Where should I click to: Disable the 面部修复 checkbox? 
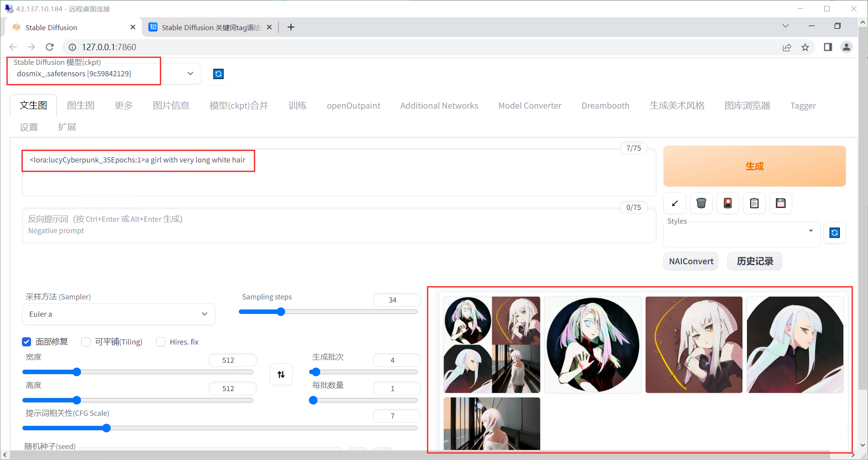[x=26, y=342]
